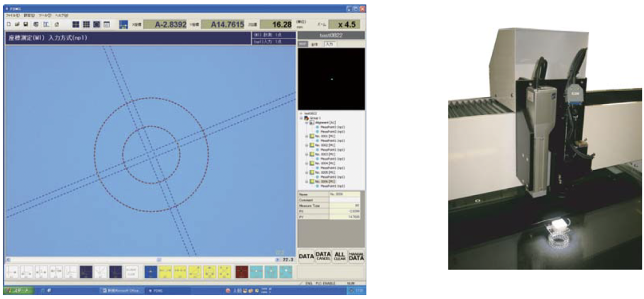Image resolution: width=644 pixels, height=299 pixels.
Task: Select the first dark navy icon in bottom toolbar
Action: 86,272
